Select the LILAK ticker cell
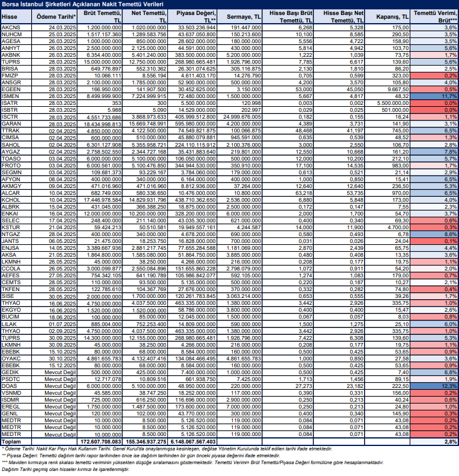Viewport: 459px width, 476px height. [x=16, y=324]
